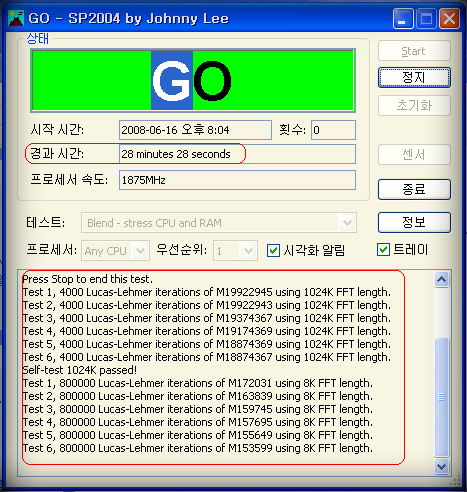Click the 프로세서 속도 field showing 1875MHz
This screenshot has height=492, width=467.
[x=237, y=180]
